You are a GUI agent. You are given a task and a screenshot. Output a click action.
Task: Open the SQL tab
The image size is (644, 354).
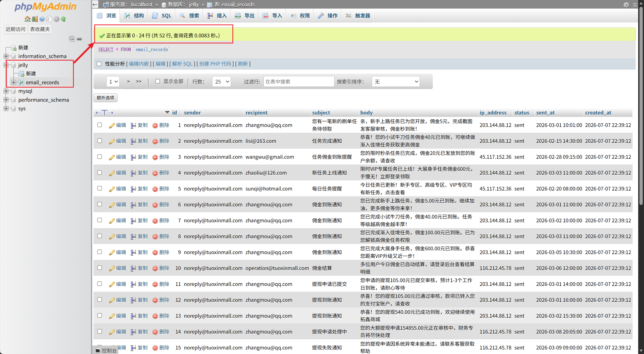click(162, 16)
